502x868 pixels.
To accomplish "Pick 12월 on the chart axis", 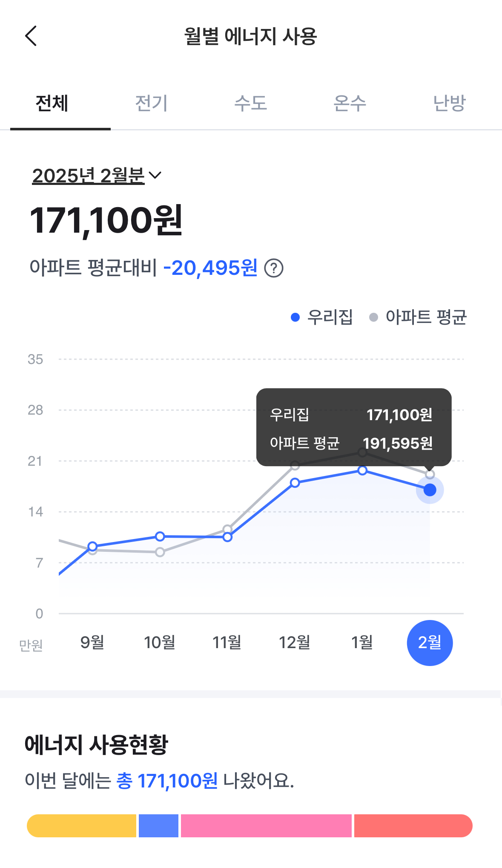I will click(295, 642).
